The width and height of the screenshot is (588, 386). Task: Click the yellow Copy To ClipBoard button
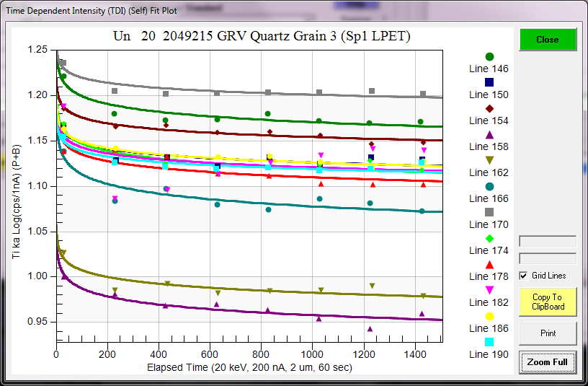point(548,302)
